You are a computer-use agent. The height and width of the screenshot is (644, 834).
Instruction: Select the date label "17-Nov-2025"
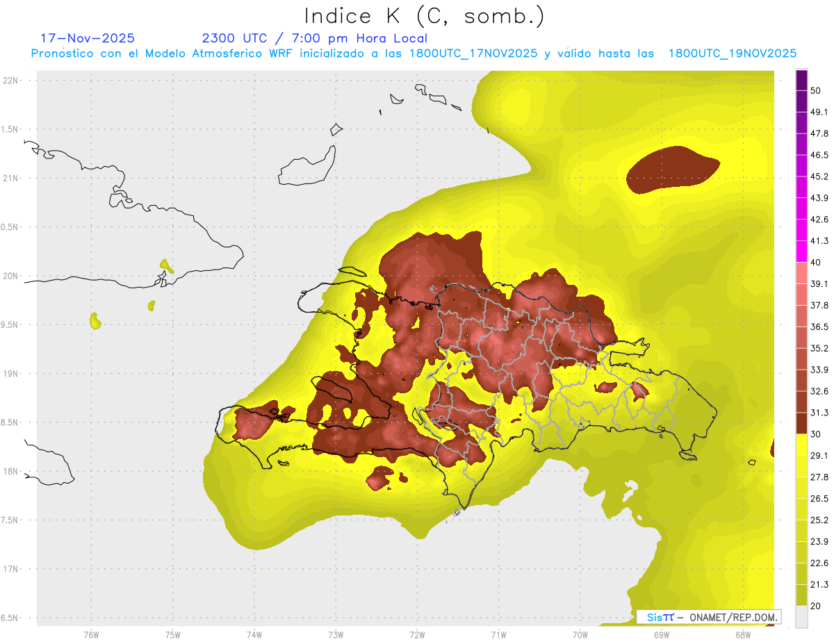[88, 38]
